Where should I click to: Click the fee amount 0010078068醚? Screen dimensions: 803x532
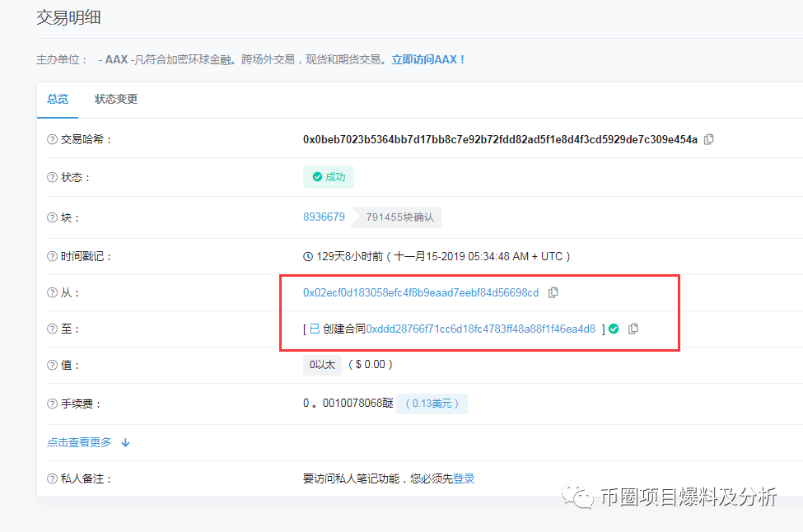coord(358,404)
